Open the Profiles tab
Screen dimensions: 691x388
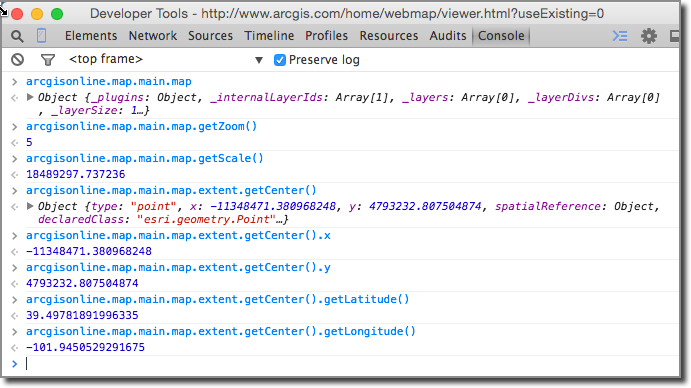click(x=327, y=36)
